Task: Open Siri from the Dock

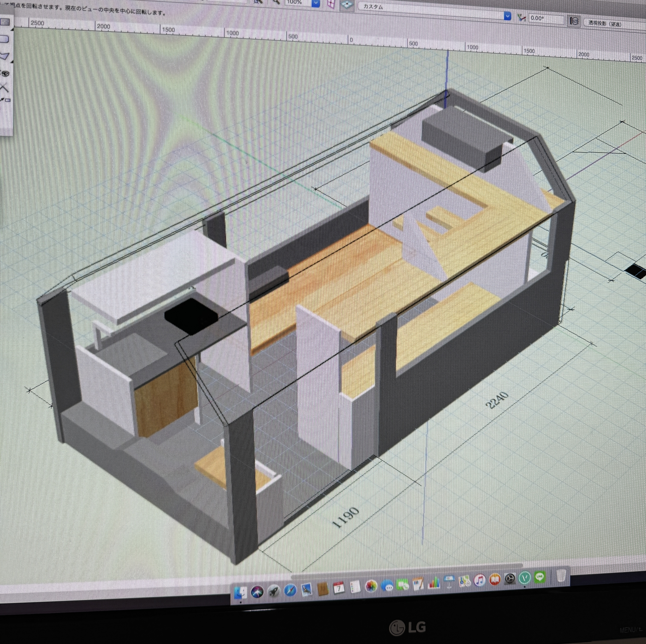Action: click(x=257, y=592)
